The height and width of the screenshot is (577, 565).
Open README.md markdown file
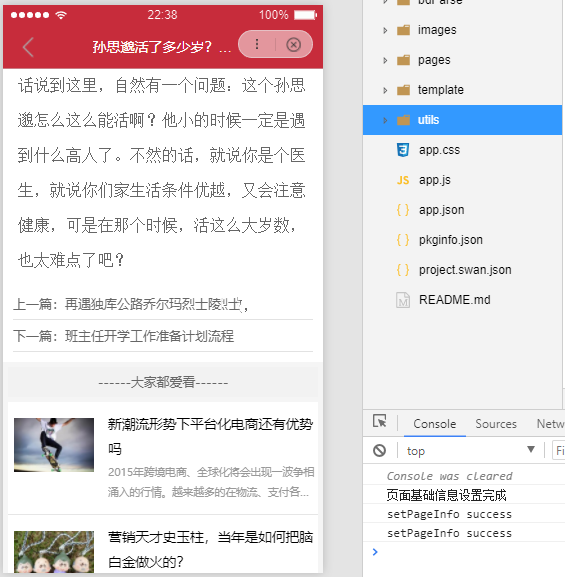(454, 300)
